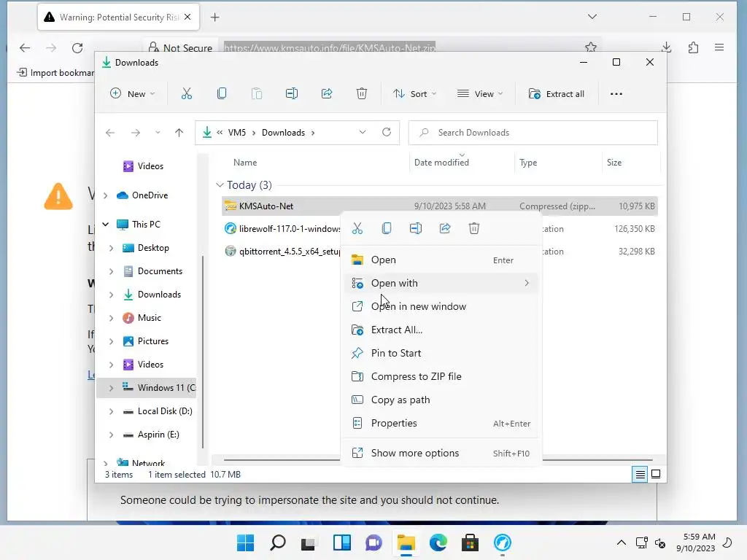Viewport: 747px width, 560px height.
Task: Expand Aspirin (E:) tree node
Action: [111, 435]
